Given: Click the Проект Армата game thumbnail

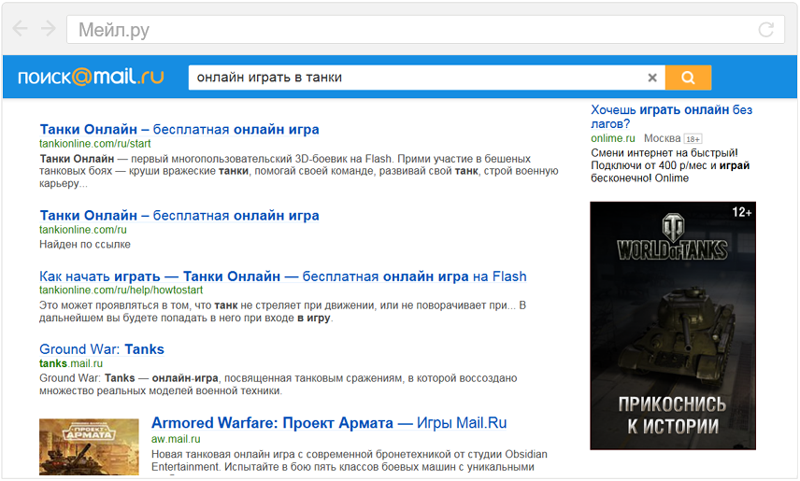Looking at the screenshot, I should (89, 447).
